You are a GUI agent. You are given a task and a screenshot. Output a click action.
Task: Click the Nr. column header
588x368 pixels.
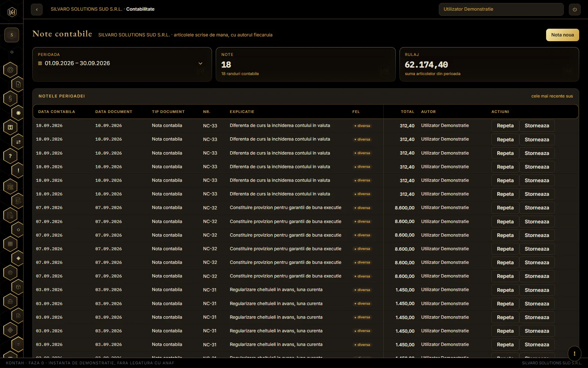207,112
